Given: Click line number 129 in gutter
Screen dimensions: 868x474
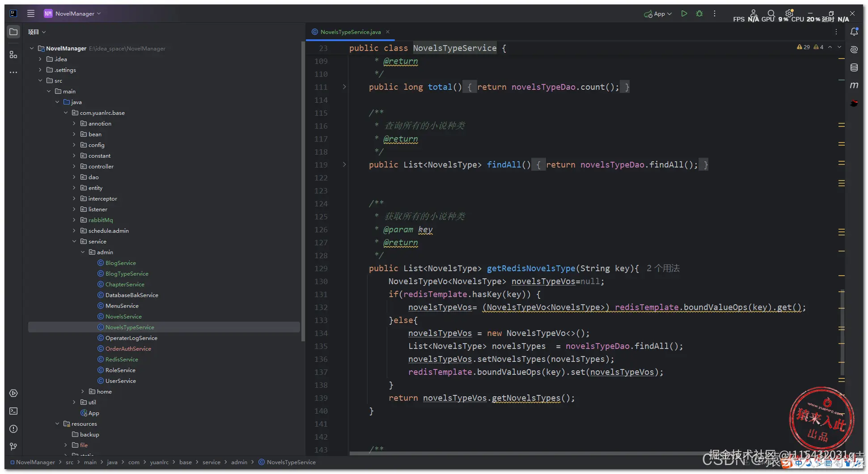Looking at the screenshot, I should 321,268.
